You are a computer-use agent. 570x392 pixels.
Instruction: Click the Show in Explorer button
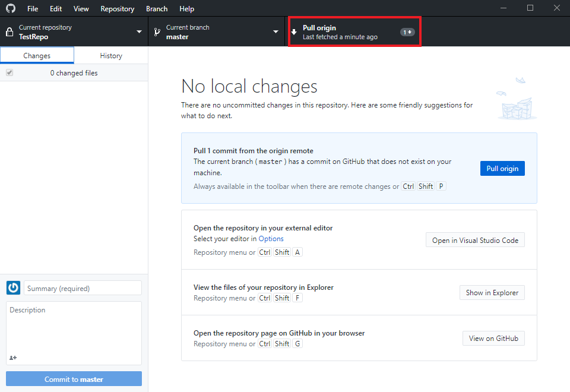point(492,293)
